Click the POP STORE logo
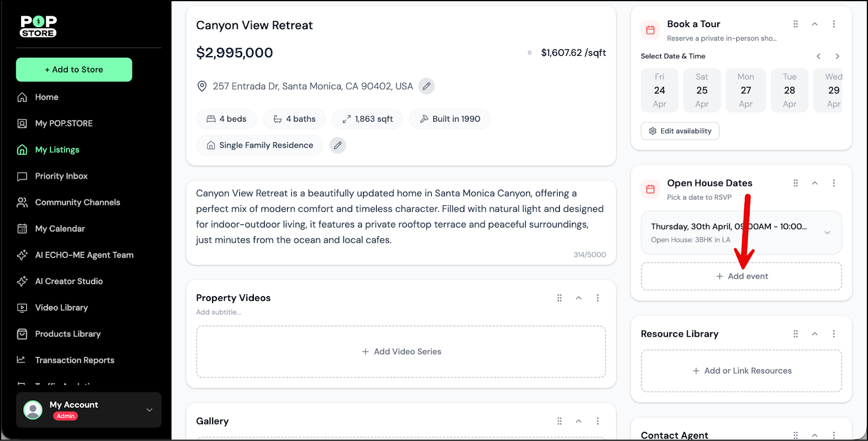Image resolution: width=868 pixels, height=441 pixels. (x=39, y=26)
